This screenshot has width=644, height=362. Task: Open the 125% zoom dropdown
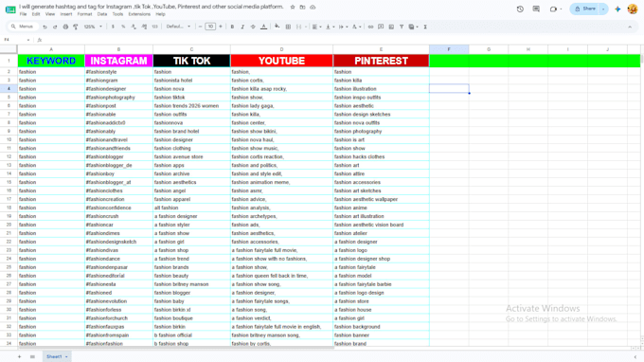click(93, 27)
